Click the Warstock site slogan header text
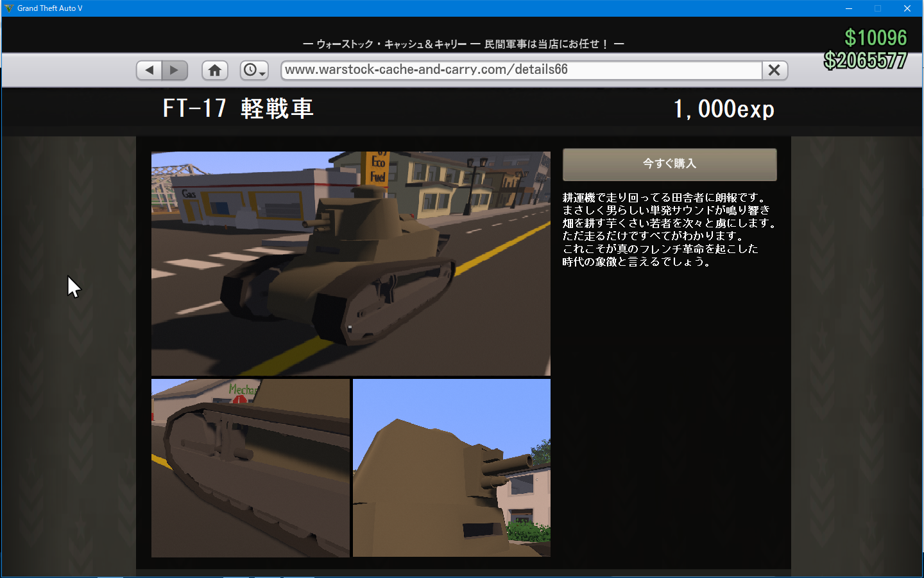 tap(463, 44)
